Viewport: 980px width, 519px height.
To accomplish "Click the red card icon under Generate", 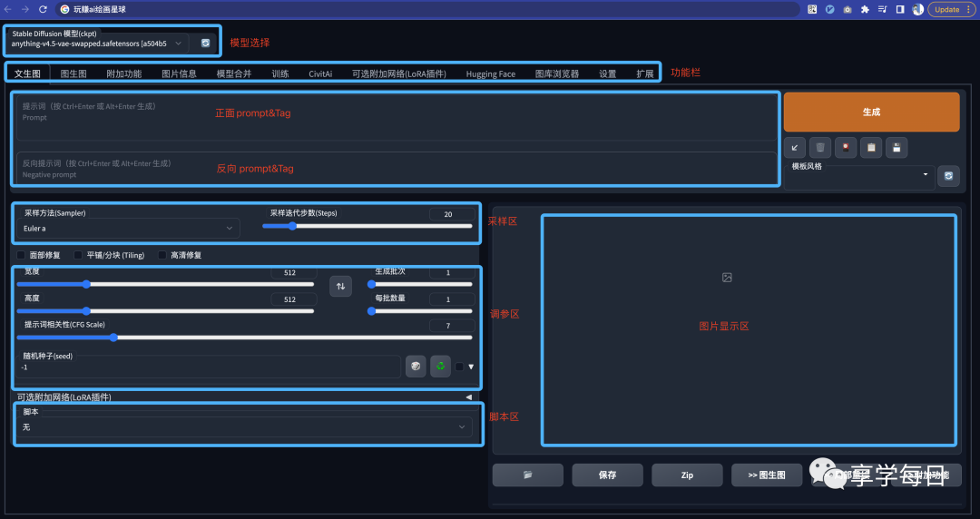I will [846, 148].
